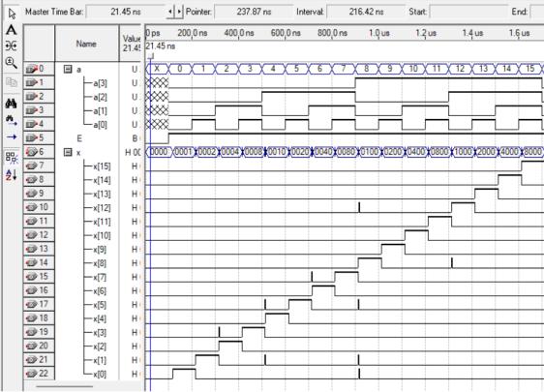Select signal a[3] in name list

pyautogui.click(x=100, y=83)
